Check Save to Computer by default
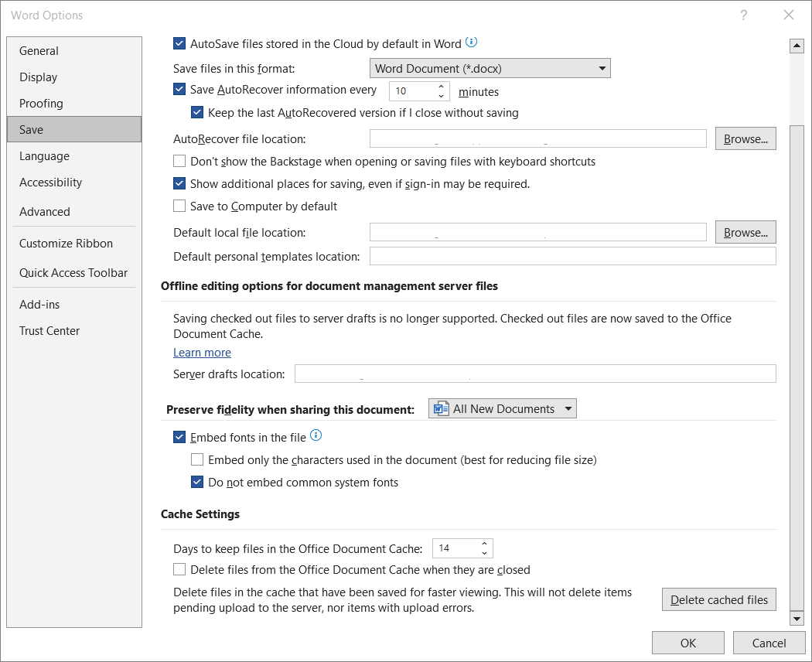 click(179, 206)
